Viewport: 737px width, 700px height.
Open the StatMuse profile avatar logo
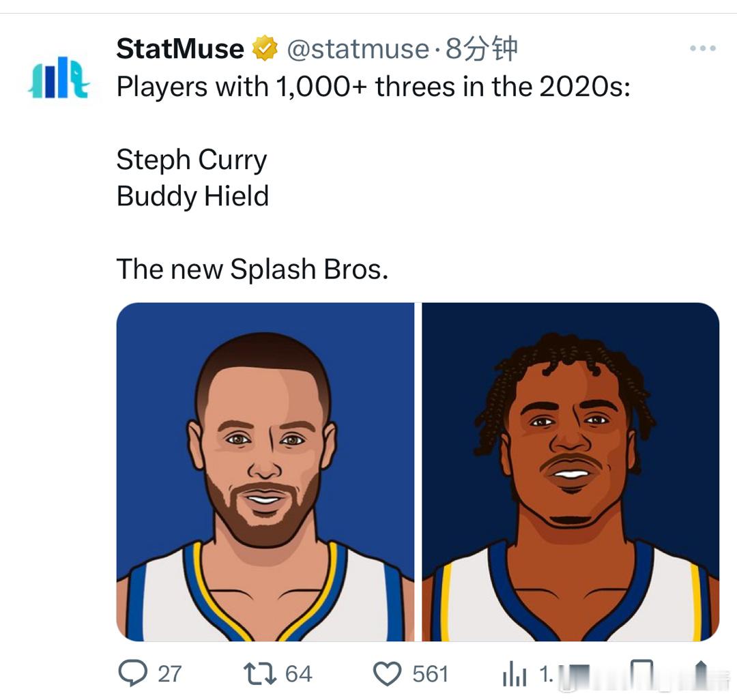click(x=59, y=76)
